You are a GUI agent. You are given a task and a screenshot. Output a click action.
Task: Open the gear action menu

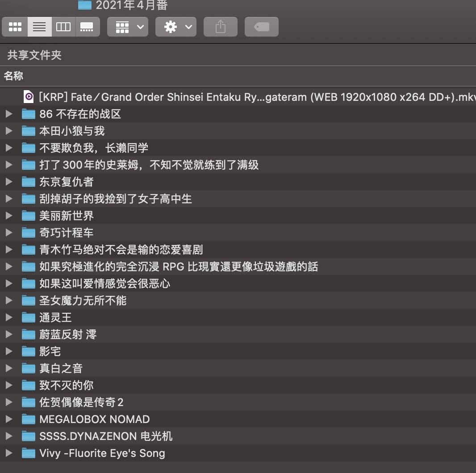[x=176, y=27]
